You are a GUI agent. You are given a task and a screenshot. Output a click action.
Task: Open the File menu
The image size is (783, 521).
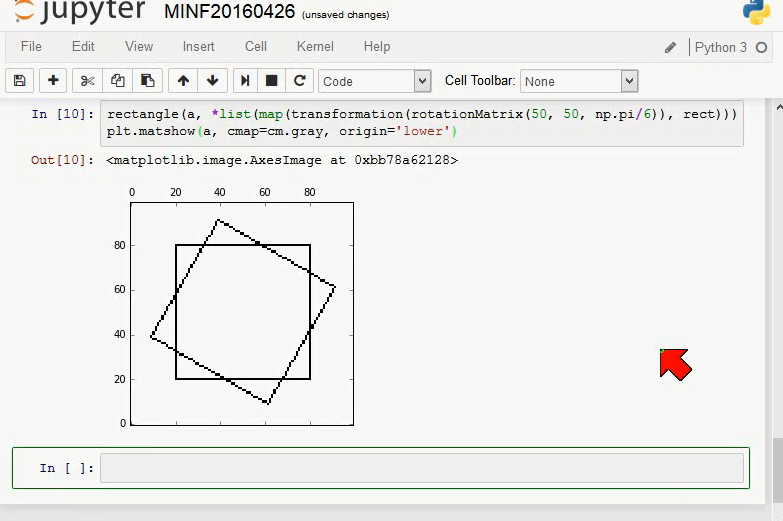(31, 46)
